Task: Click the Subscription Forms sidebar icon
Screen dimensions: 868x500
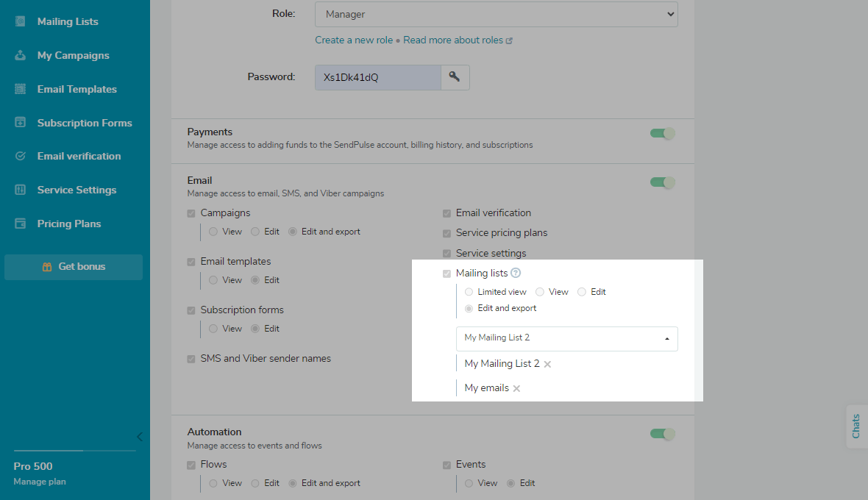Action: pos(21,123)
